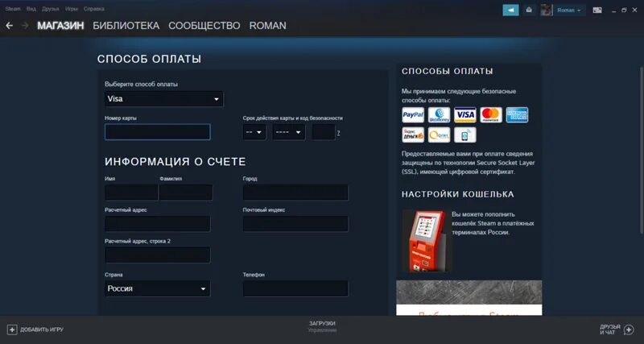
Task: Click the Имя first name field
Action: [131, 193]
